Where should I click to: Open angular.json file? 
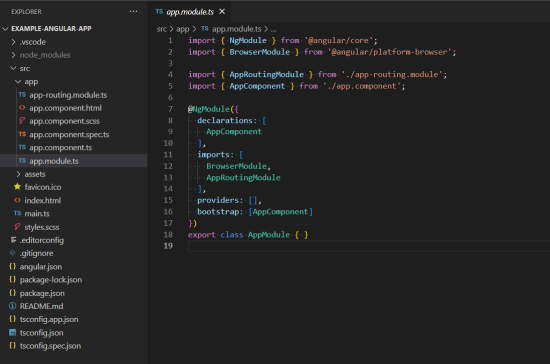click(x=41, y=267)
